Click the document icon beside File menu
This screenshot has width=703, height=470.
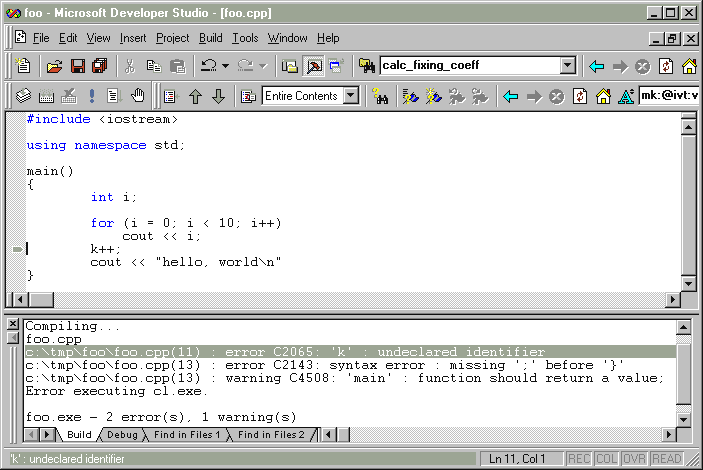click(x=21, y=37)
